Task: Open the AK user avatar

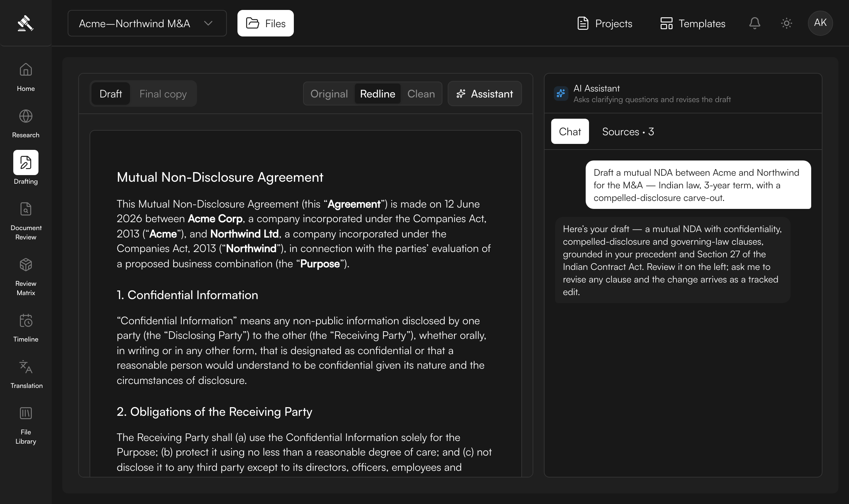Action: [x=820, y=23]
